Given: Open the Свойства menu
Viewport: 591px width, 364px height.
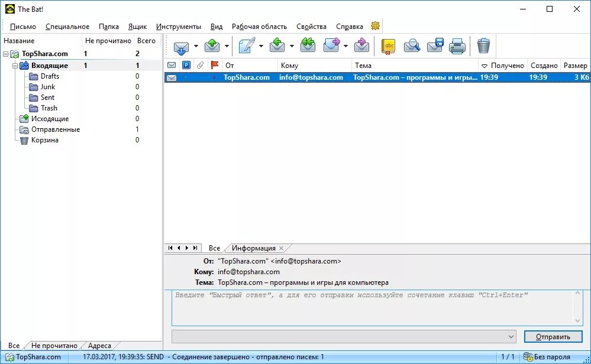Looking at the screenshot, I should click(311, 27).
